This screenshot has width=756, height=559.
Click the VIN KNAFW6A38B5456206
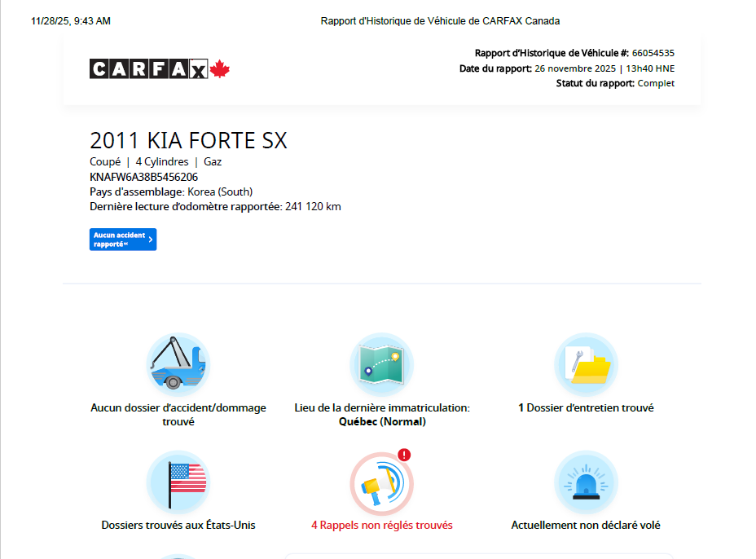pyautogui.click(x=143, y=177)
